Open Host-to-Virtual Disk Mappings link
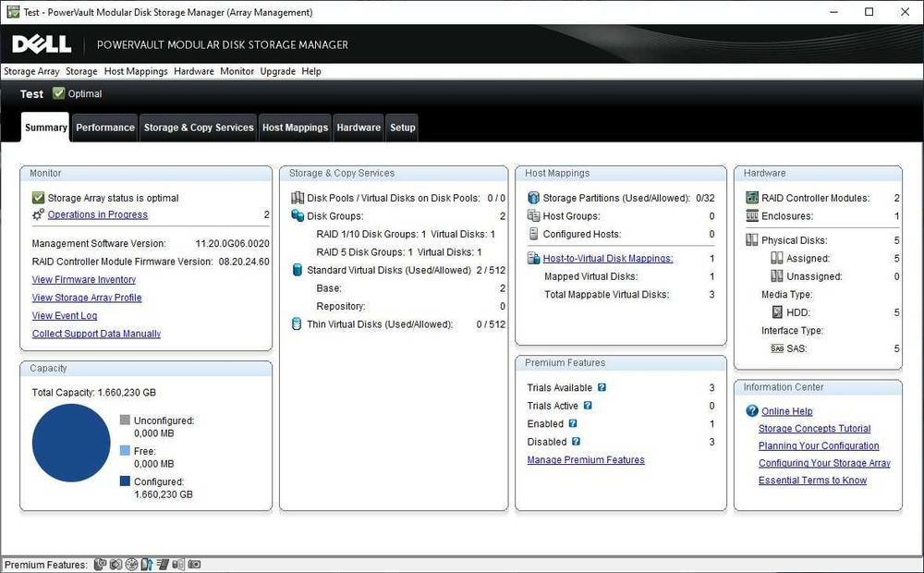The image size is (924, 573). coord(608,258)
